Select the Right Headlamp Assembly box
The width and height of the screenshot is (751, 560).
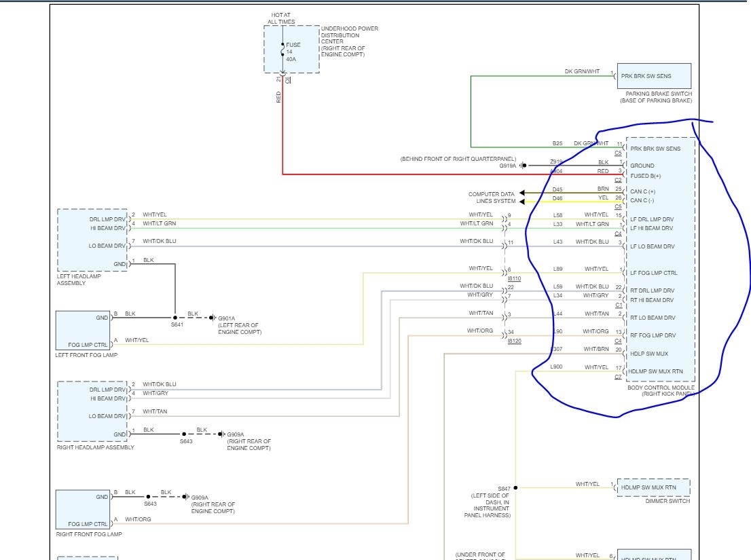92,411
